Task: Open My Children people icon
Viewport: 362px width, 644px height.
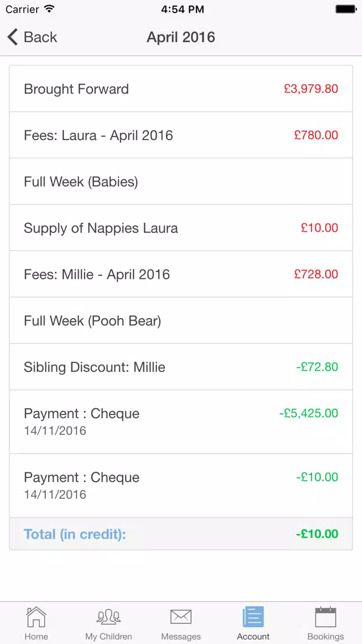Action: tap(108, 617)
